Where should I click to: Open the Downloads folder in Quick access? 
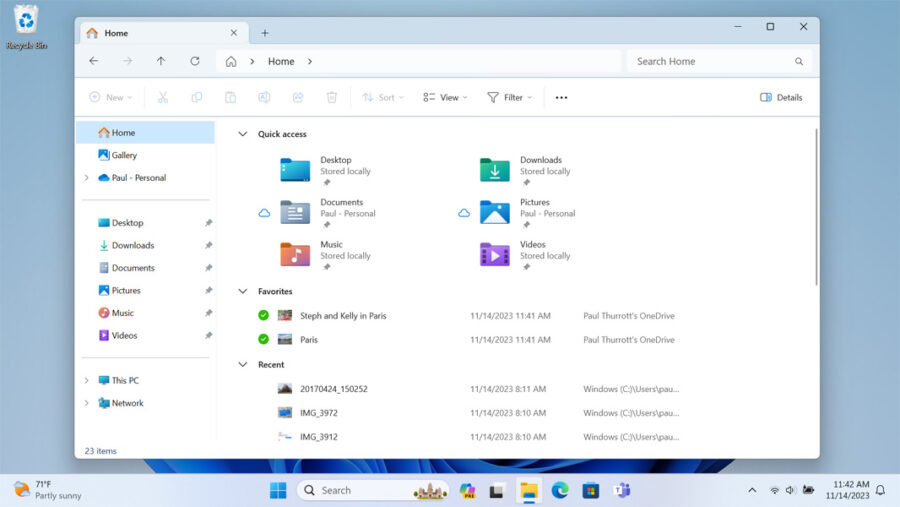[495, 170]
